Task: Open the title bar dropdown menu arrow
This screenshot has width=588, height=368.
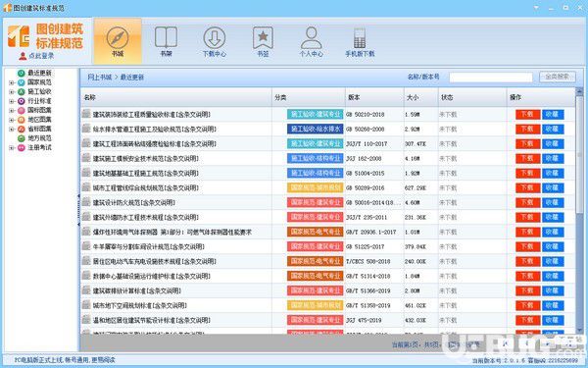Action: pos(536,8)
